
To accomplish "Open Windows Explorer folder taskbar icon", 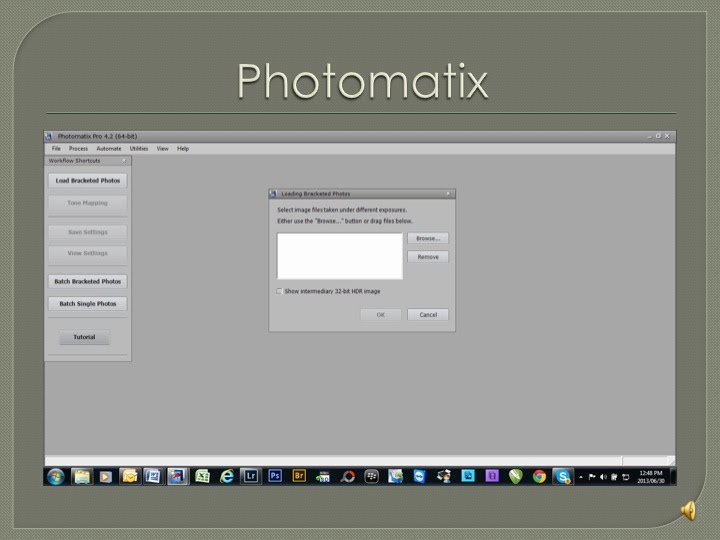I will pyautogui.click(x=82, y=477).
